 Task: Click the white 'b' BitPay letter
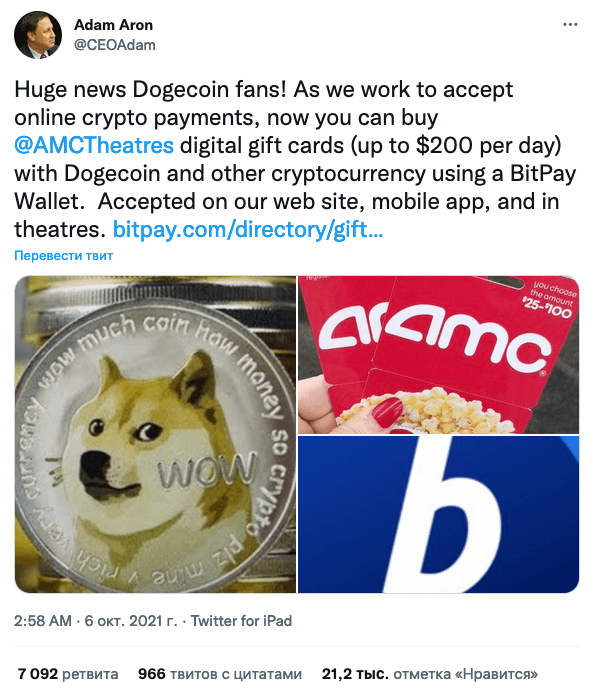[445, 514]
